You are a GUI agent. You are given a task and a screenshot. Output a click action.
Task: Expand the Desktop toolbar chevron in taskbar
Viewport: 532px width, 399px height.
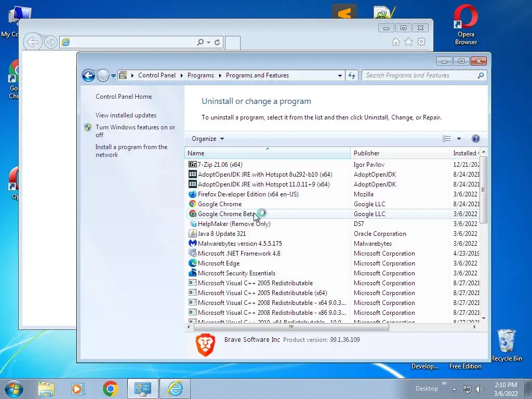(444, 383)
